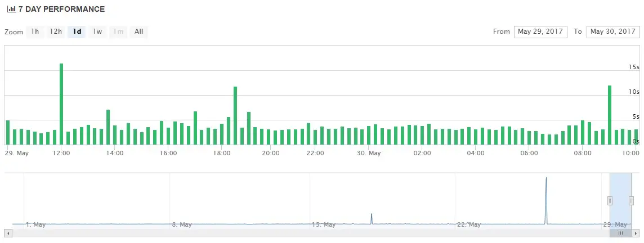
Task: Click the horizontal scrollbar thumb
Action: pyautogui.click(x=620, y=233)
